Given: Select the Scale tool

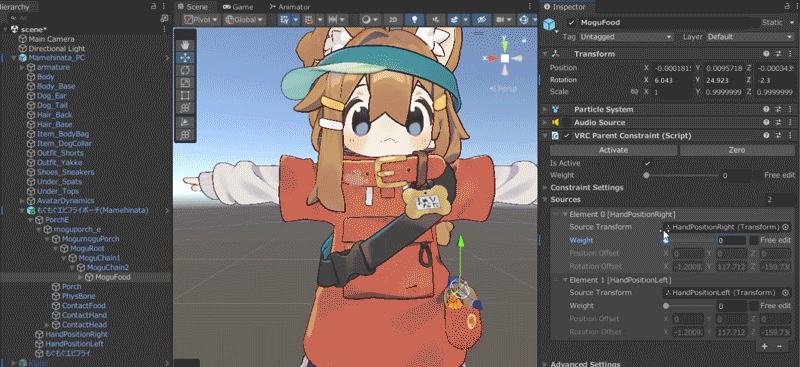Looking at the screenshot, I should (x=185, y=83).
